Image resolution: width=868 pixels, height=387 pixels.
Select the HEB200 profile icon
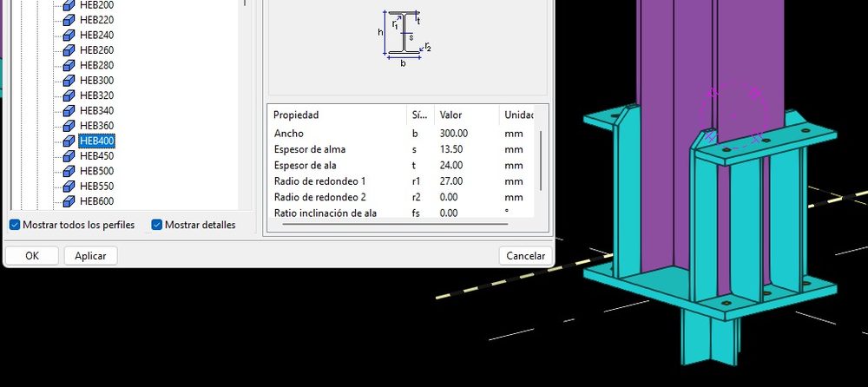[69, 5]
